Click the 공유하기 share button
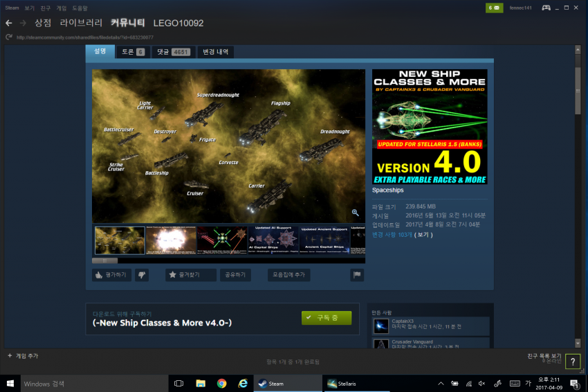Screen dimensions: 588x392 click(x=235, y=275)
